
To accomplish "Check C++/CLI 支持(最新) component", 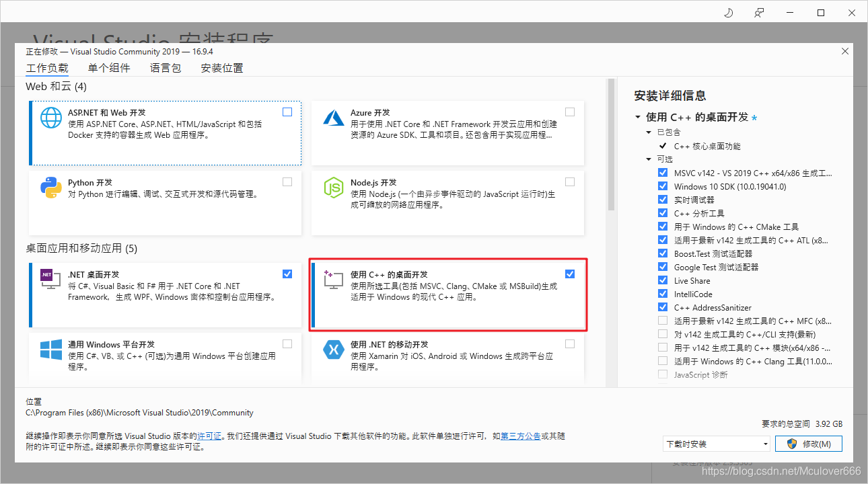I will coord(663,334).
